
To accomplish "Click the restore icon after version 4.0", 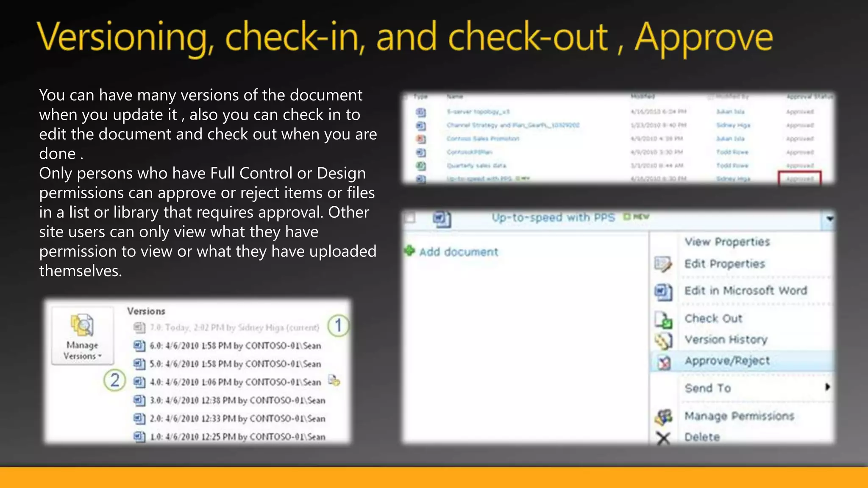I will [334, 380].
